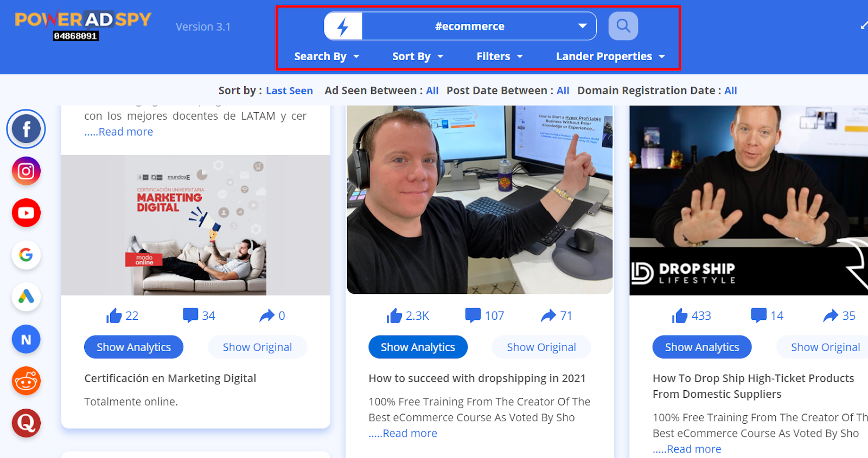Show Original for the dropshipping in 2021 ad

(541, 347)
